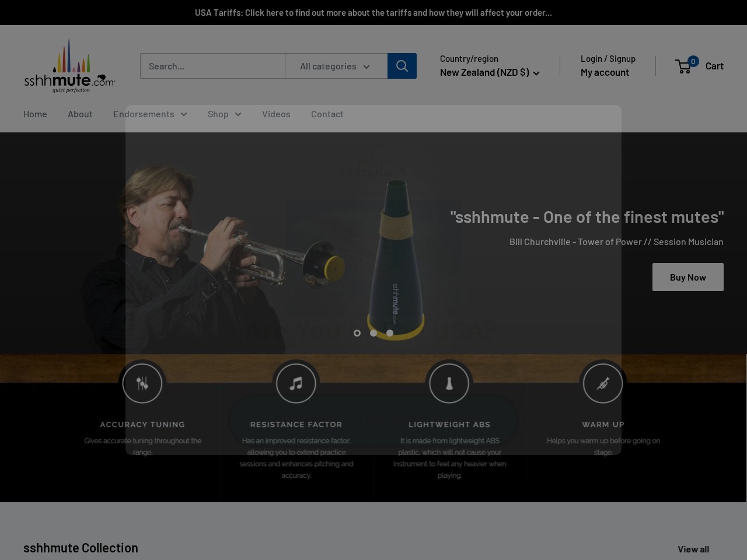Open the About page
This screenshot has width=747, height=560.
coord(80,114)
